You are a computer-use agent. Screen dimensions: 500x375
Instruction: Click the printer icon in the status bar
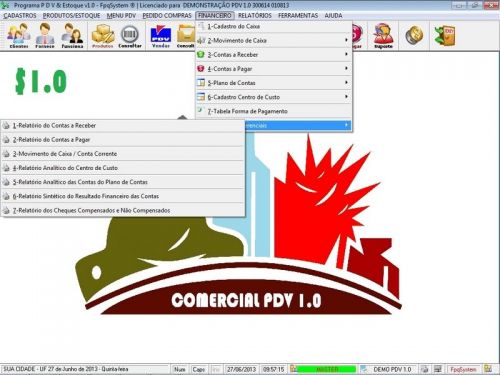coord(424,369)
